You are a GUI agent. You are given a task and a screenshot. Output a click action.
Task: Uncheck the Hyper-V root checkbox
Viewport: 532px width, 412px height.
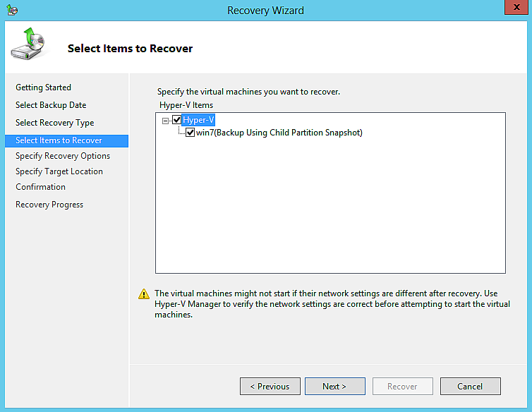pyautogui.click(x=177, y=119)
